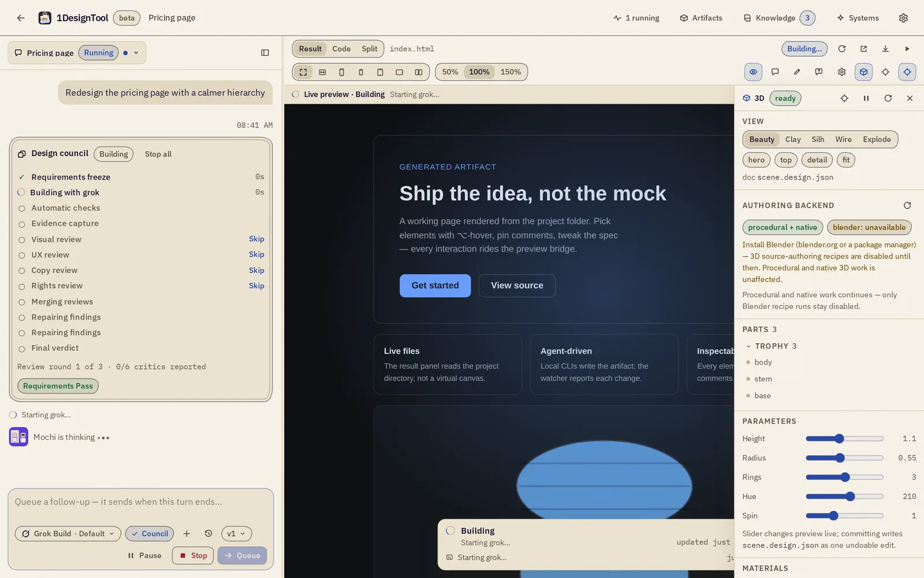Pause the 3D view with the header pause icon

pos(866,98)
